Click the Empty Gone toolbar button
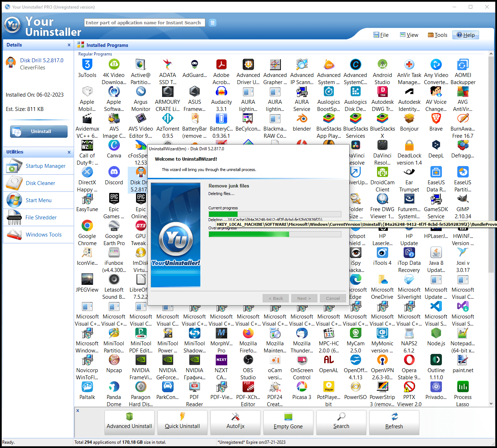The width and height of the screenshot is (497, 448). pos(288,422)
